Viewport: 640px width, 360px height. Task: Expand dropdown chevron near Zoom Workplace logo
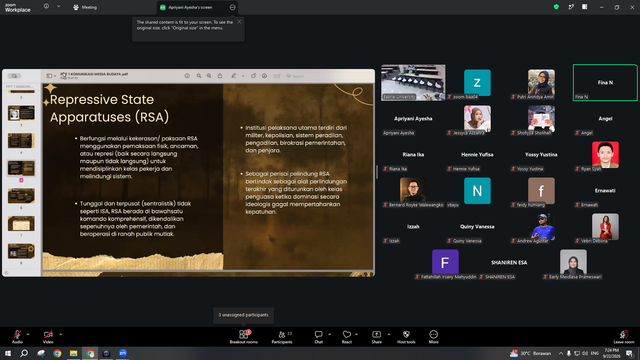[58, 7]
